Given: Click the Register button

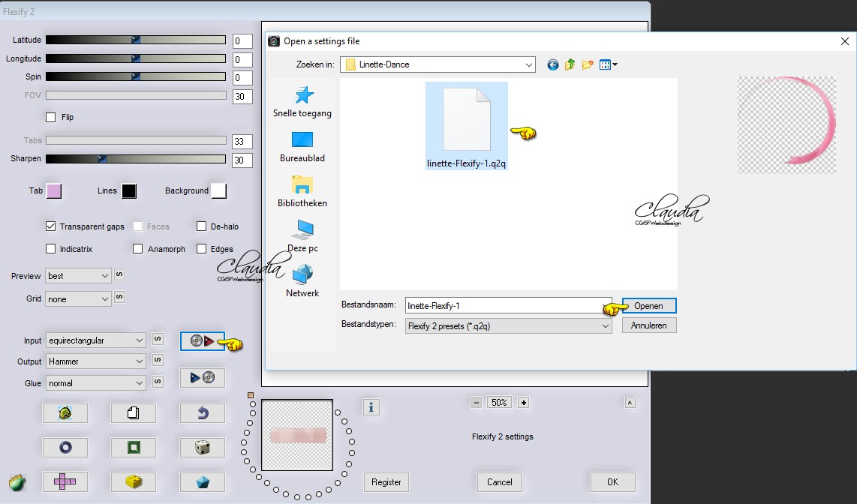Looking at the screenshot, I should pos(386,481).
